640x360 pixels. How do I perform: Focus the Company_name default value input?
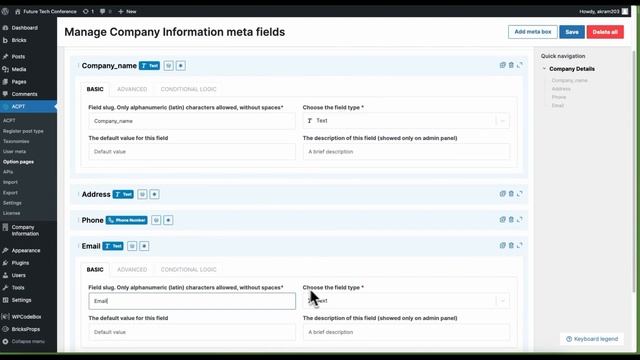pyautogui.click(x=192, y=151)
